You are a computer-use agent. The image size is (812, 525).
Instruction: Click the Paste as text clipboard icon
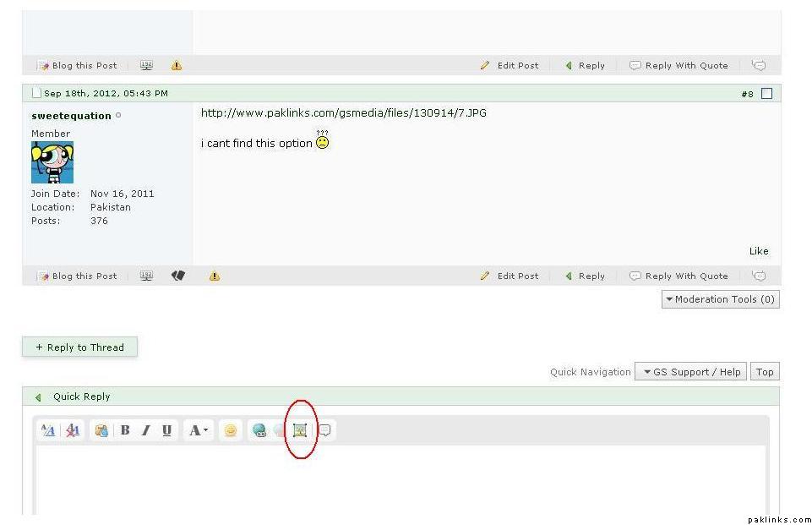point(101,430)
